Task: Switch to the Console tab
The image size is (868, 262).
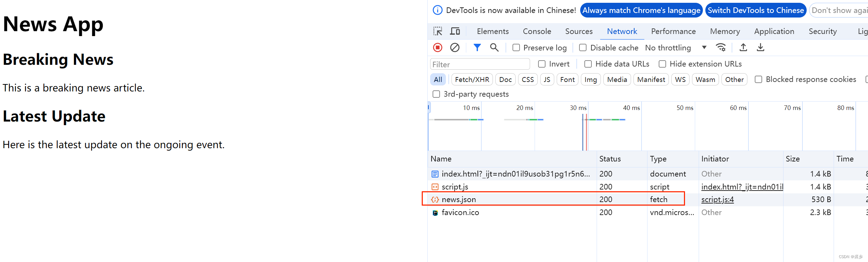Action: click(x=537, y=32)
